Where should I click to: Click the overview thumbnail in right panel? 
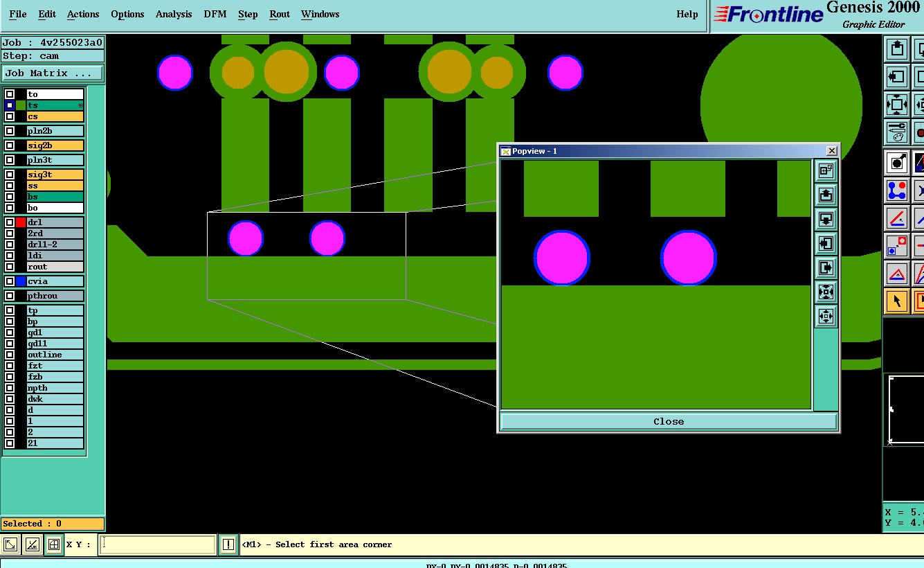pos(906,409)
